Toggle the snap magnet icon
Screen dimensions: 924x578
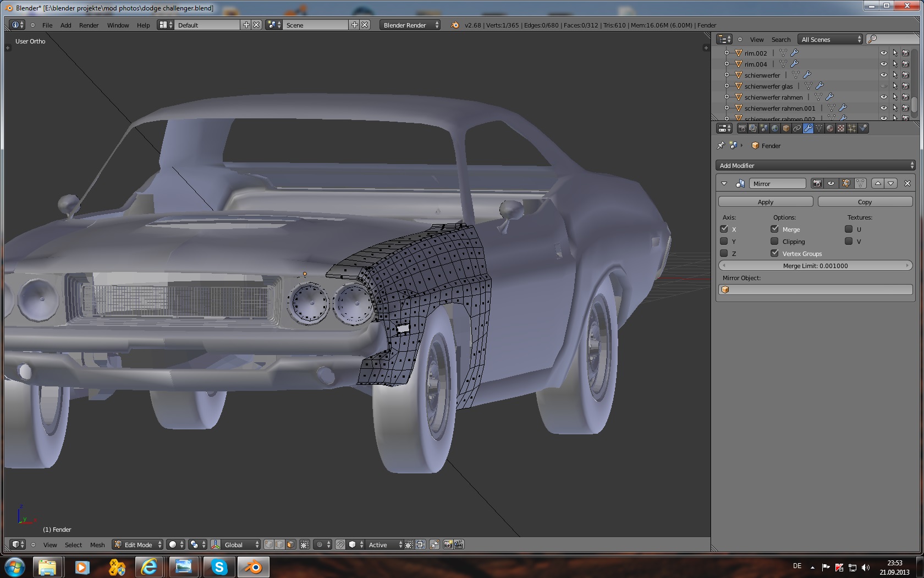coord(340,544)
